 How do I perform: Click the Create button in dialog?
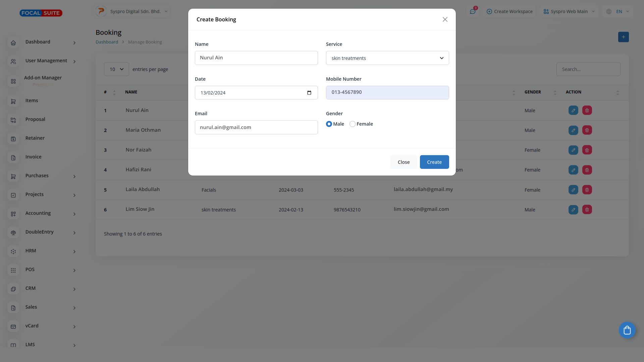[x=434, y=162]
